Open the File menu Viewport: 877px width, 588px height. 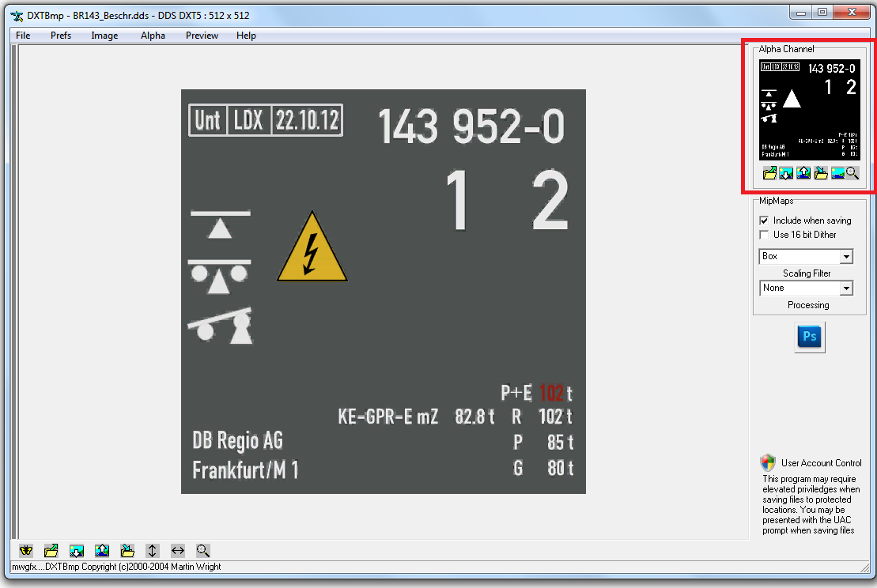tap(23, 36)
